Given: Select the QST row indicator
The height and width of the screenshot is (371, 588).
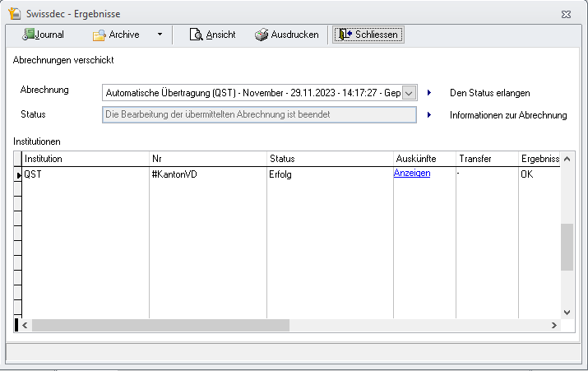Looking at the screenshot, I should (x=17, y=174).
